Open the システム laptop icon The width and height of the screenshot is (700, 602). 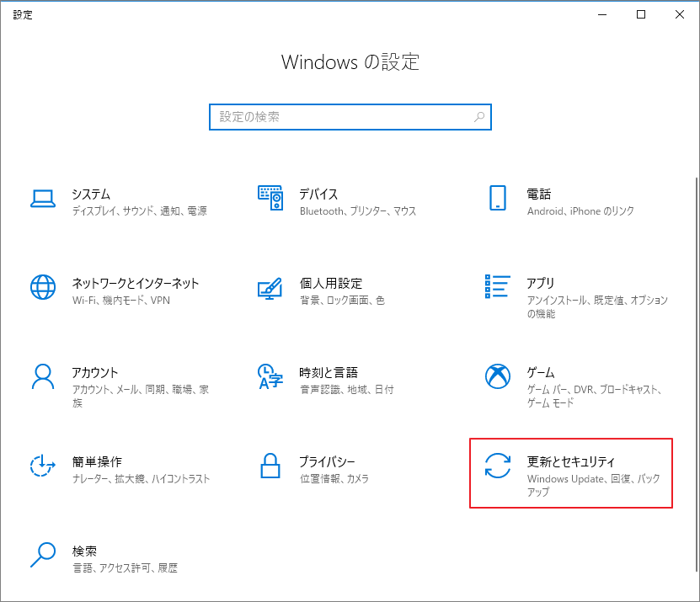43,199
